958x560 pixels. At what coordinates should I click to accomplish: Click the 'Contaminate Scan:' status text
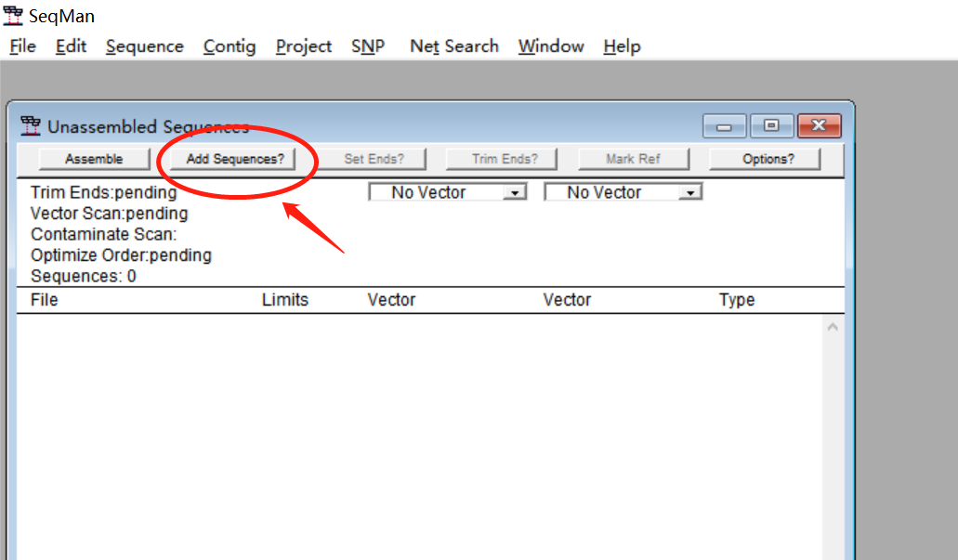coord(104,235)
